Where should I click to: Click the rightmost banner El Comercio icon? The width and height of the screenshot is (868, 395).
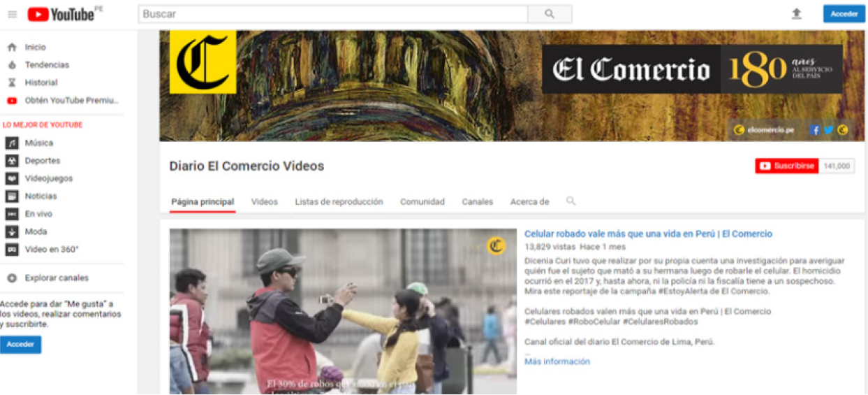pyautogui.click(x=843, y=130)
